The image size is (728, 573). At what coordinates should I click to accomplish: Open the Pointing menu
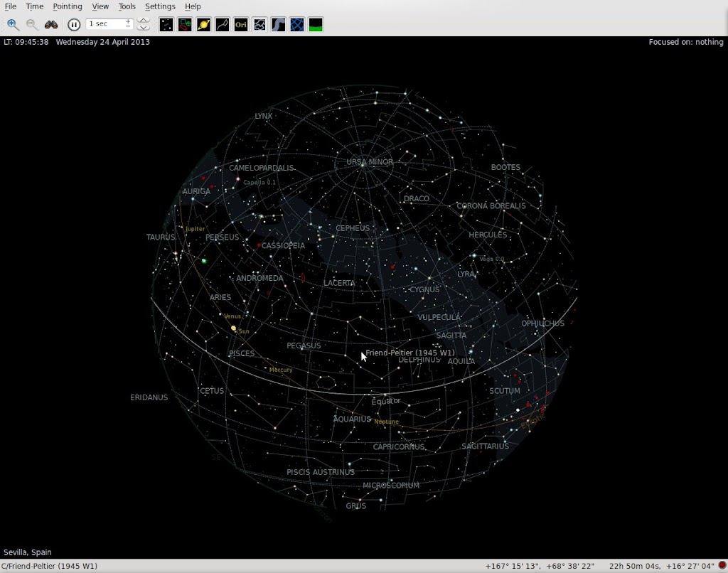pyautogui.click(x=68, y=6)
